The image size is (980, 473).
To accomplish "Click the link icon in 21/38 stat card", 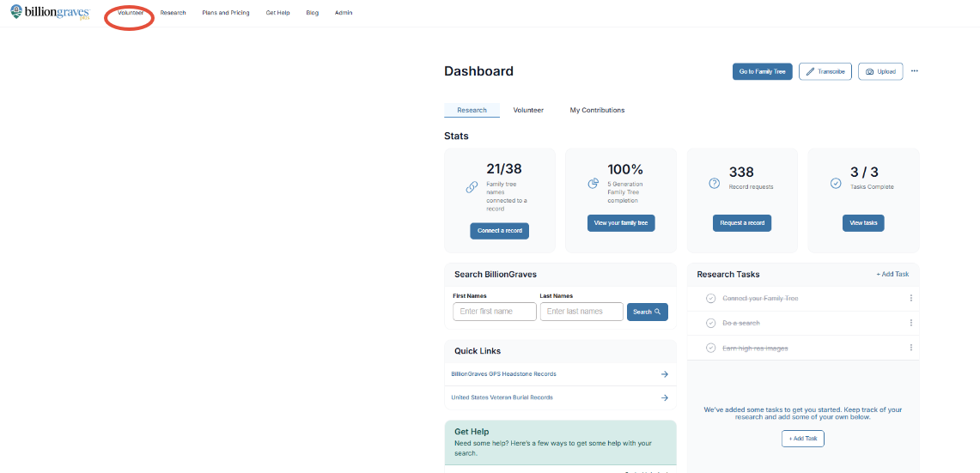I will (x=472, y=187).
